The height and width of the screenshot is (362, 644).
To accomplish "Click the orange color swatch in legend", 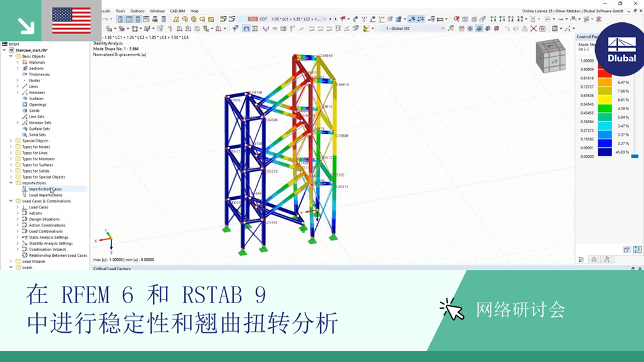I will [x=604, y=82].
